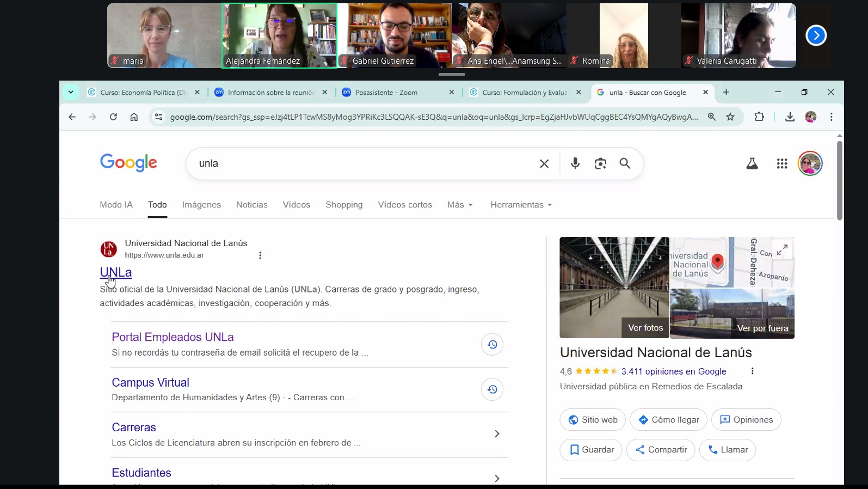
Task: Open the Herramientas dropdown
Action: [521, 205]
